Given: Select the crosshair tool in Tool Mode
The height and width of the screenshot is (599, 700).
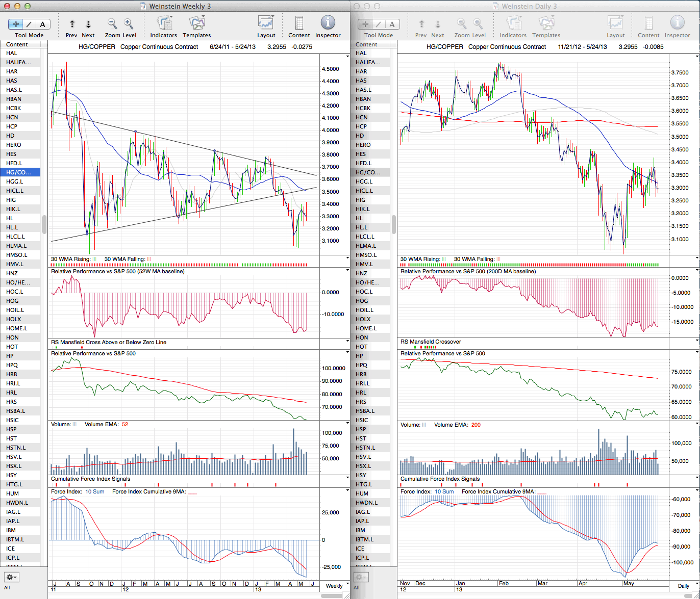Looking at the screenshot, I should [x=16, y=24].
